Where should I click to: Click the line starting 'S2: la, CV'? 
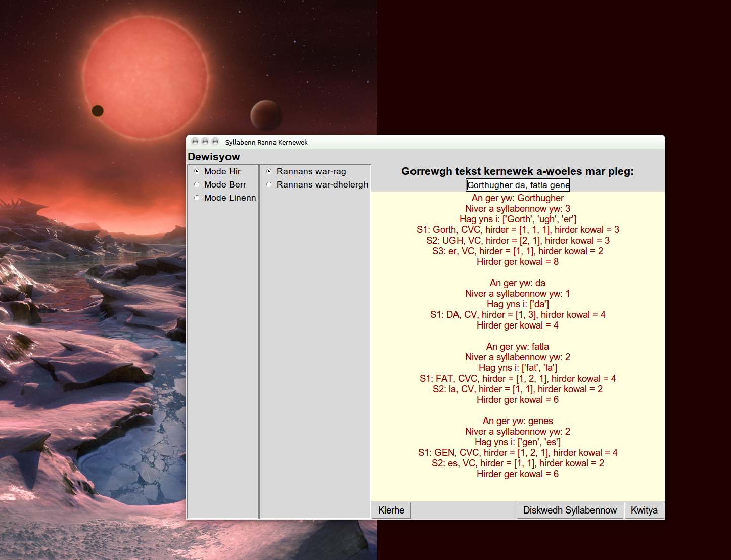click(x=518, y=389)
